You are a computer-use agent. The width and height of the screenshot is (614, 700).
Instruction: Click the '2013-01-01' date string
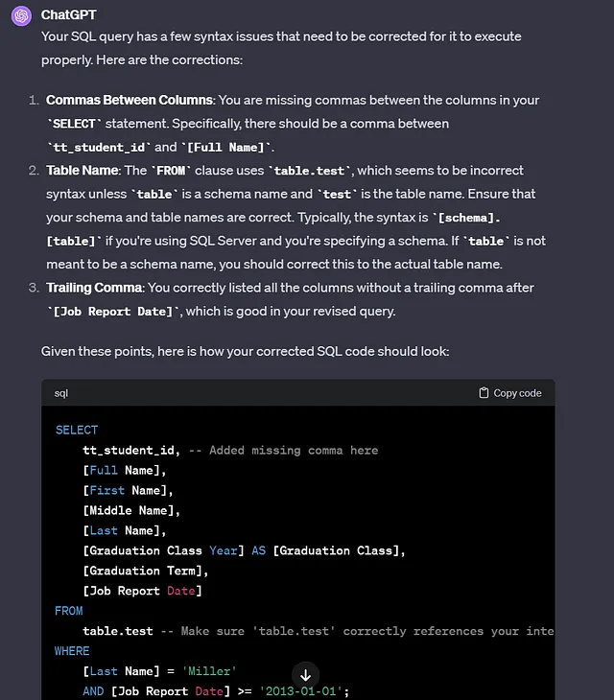click(301, 691)
